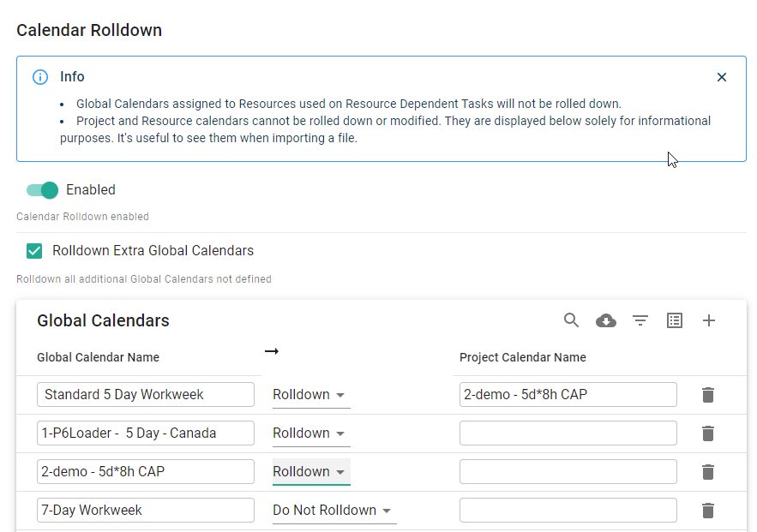Screen dimensions: 757x532
Task: Delete the Standard 5 Day Workweek row
Action: [708, 395]
